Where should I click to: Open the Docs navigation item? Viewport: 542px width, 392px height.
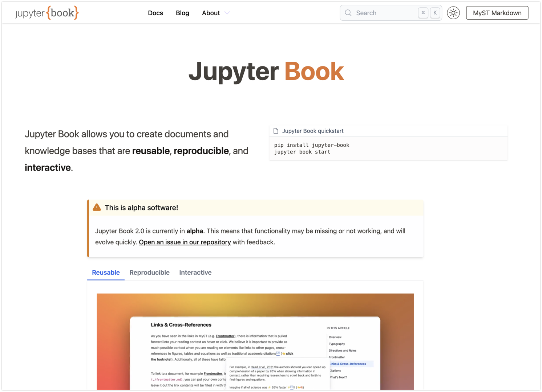pyautogui.click(x=155, y=13)
